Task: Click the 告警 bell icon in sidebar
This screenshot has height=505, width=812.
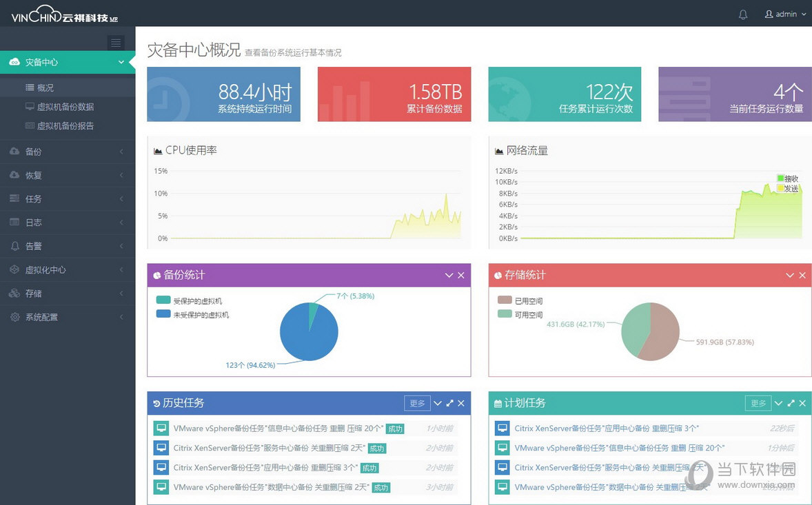Action: pos(14,246)
